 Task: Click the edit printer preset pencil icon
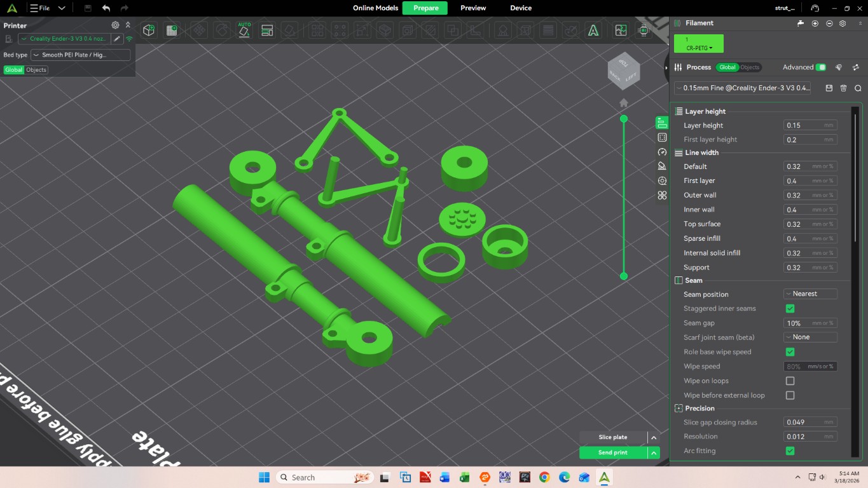click(x=117, y=39)
